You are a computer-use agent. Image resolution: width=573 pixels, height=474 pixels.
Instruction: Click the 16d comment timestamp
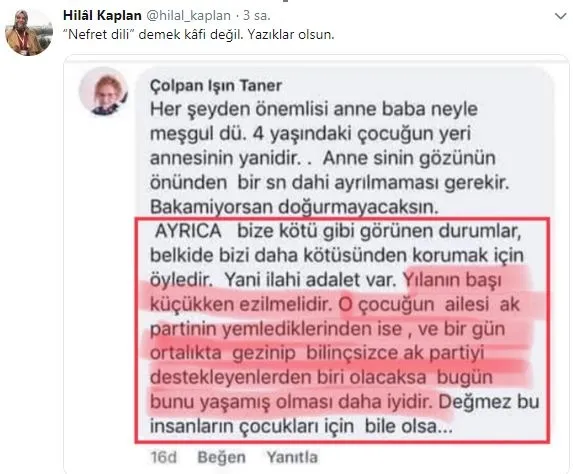click(163, 458)
